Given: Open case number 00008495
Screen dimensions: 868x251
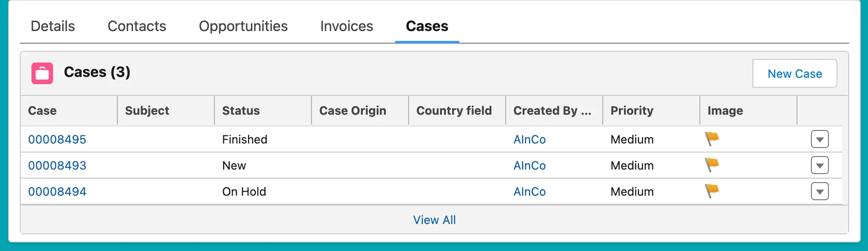Looking at the screenshot, I should tap(57, 139).
